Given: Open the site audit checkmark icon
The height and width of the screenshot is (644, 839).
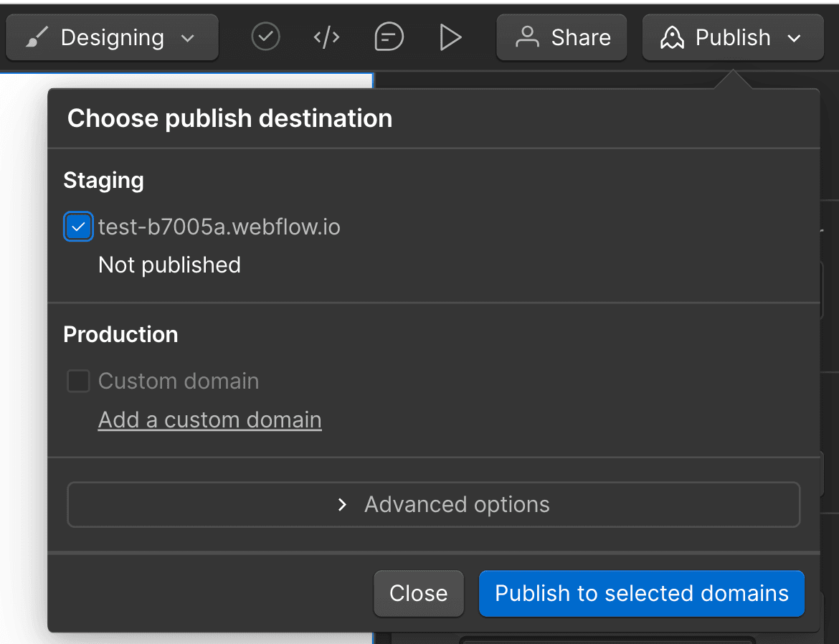Looking at the screenshot, I should (x=265, y=37).
